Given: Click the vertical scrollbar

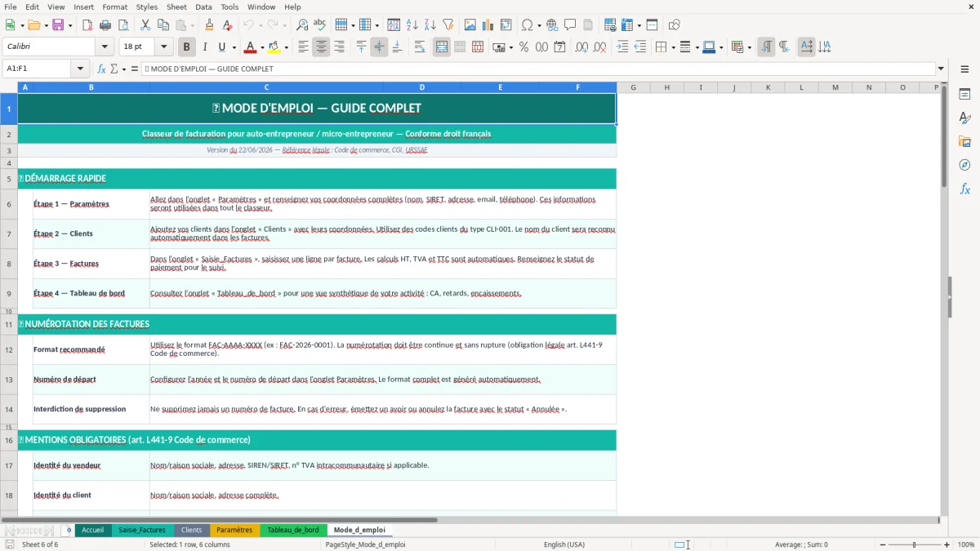Looking at the screenshot, I should coord(944,299).
